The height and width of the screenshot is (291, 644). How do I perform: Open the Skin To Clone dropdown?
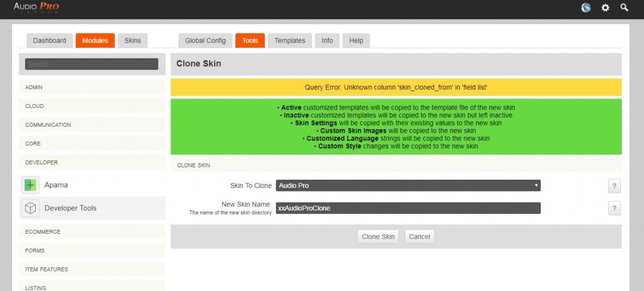(x=408, y=185)
